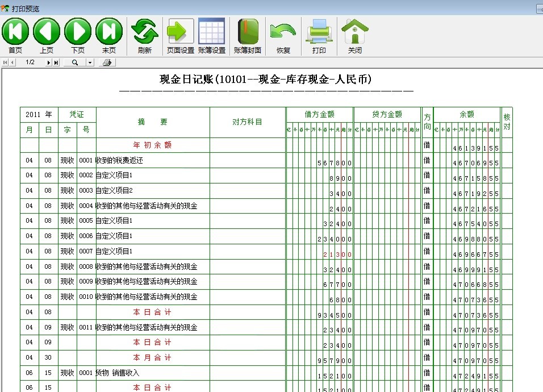Click voucher number 0008

(x=86, y=266)
